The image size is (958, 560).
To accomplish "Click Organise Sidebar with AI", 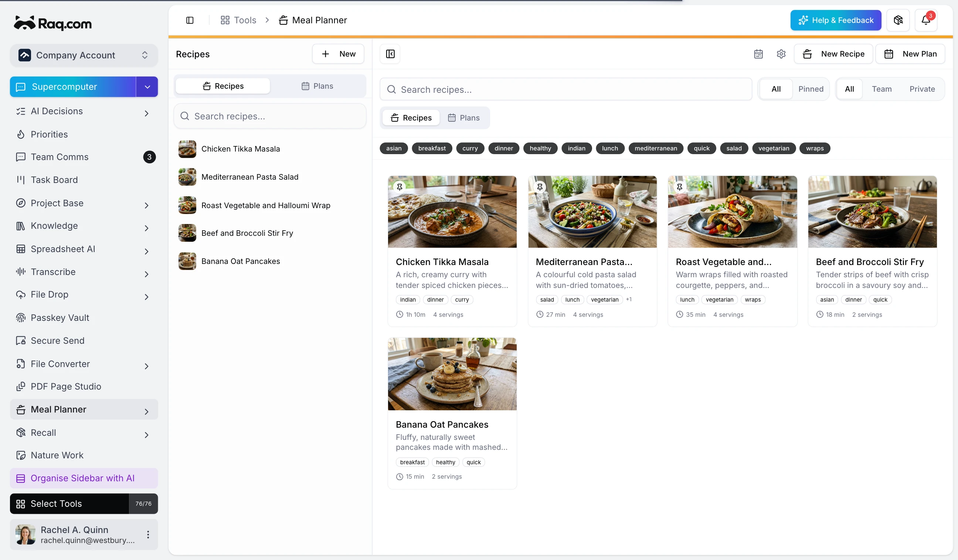I will [84, 478].
